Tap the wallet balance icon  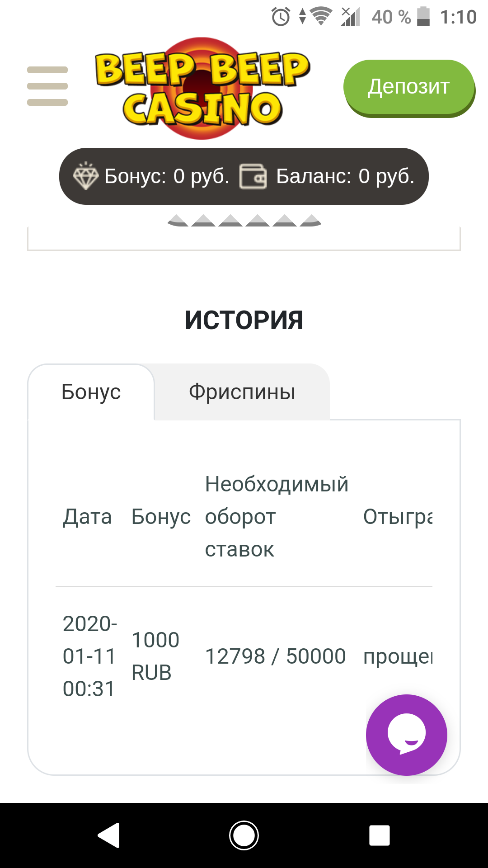click(253, 176)
